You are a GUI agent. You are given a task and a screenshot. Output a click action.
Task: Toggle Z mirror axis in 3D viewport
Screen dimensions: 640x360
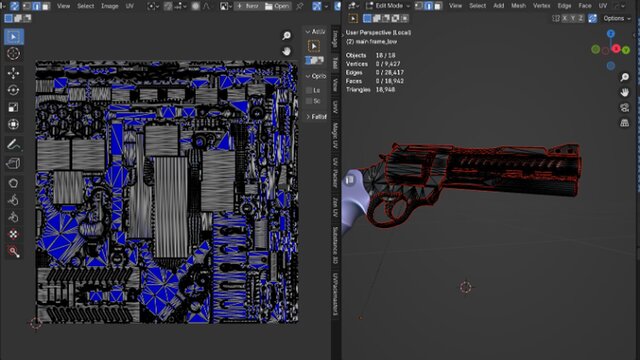[580, 18]
